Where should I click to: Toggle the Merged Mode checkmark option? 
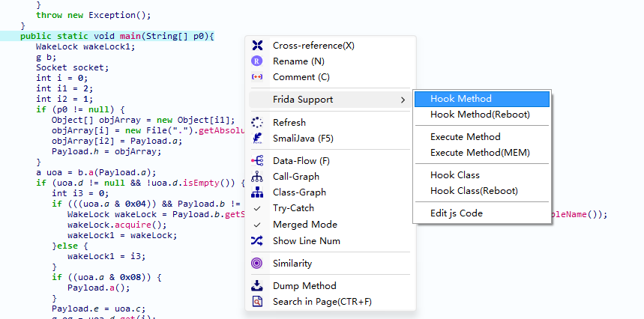(304, 225)
